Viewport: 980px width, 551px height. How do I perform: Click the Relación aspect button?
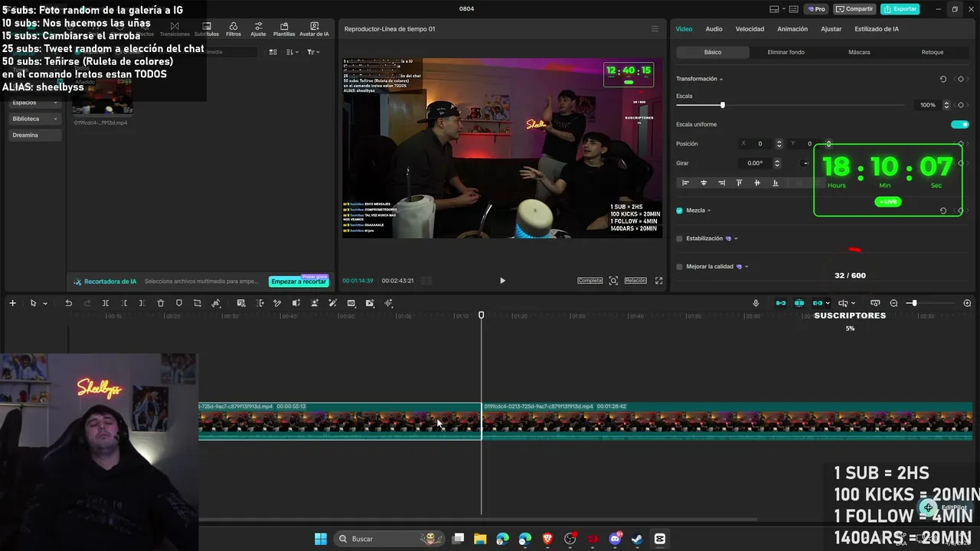click(x=635, y=281)
